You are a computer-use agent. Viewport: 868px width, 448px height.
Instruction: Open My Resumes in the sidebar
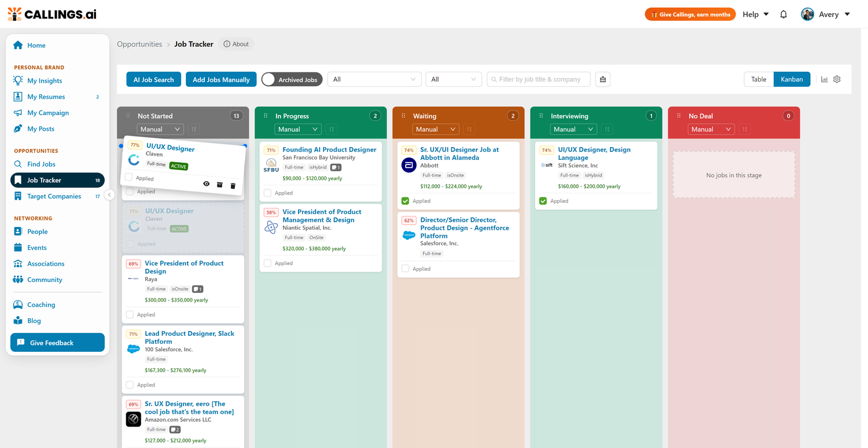[x=57, y=97]
